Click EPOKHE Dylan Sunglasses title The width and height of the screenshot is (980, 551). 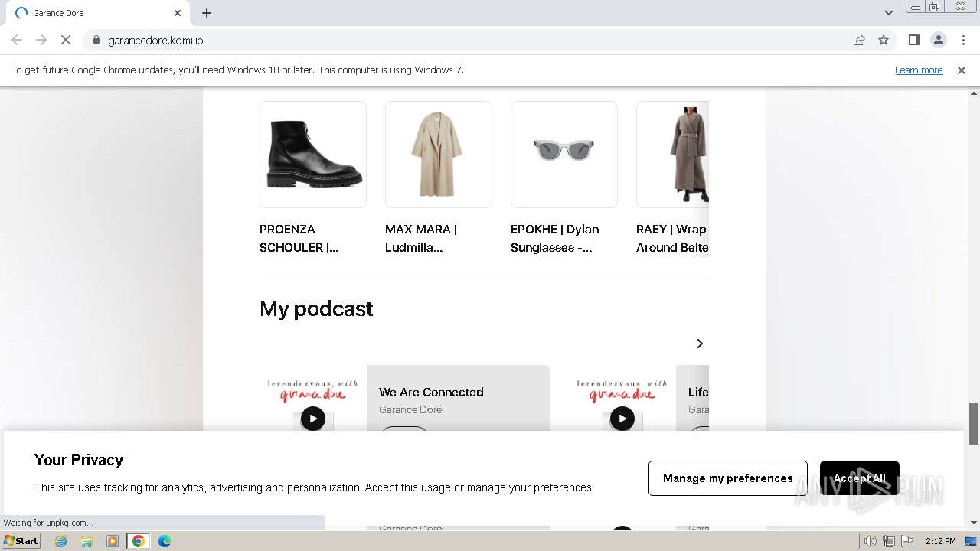tap(555, 238)
